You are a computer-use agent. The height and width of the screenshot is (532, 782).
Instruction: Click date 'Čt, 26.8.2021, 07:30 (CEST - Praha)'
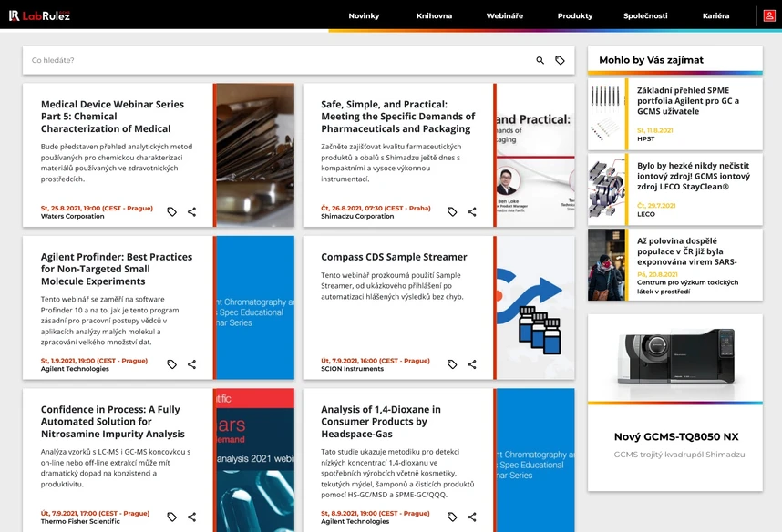pos(376,208)
